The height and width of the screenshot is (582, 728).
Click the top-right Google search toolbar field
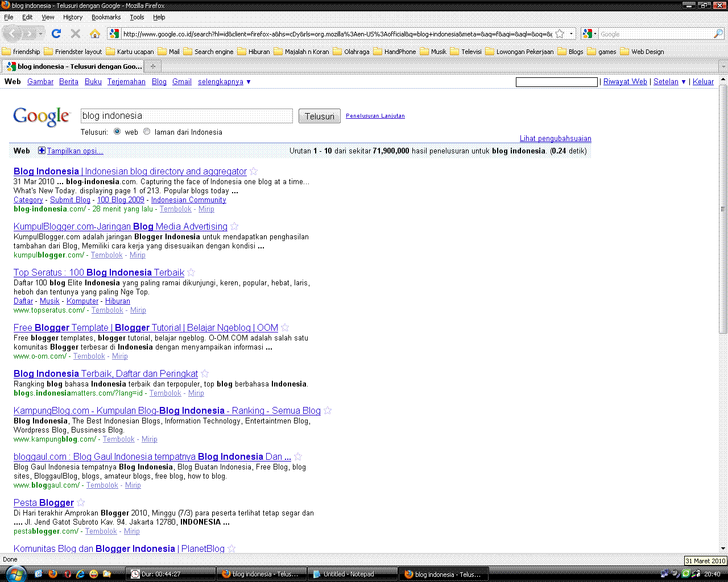(x=656, y=34)
